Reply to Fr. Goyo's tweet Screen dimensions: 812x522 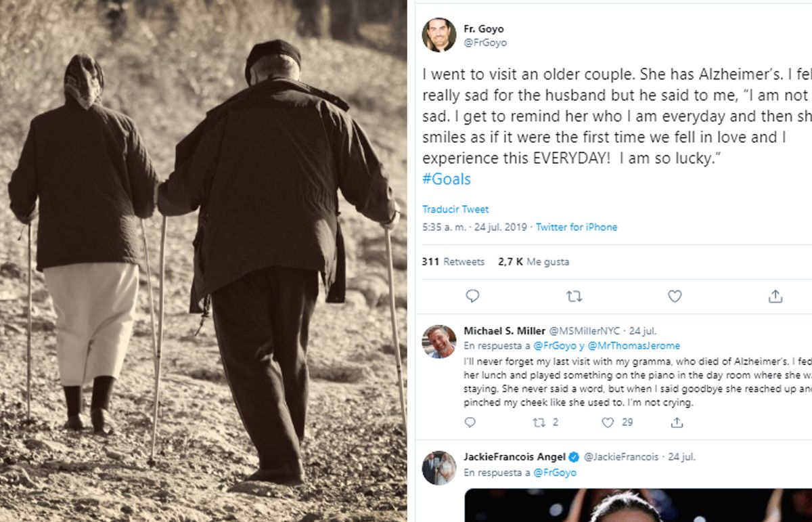coord(472,297)
